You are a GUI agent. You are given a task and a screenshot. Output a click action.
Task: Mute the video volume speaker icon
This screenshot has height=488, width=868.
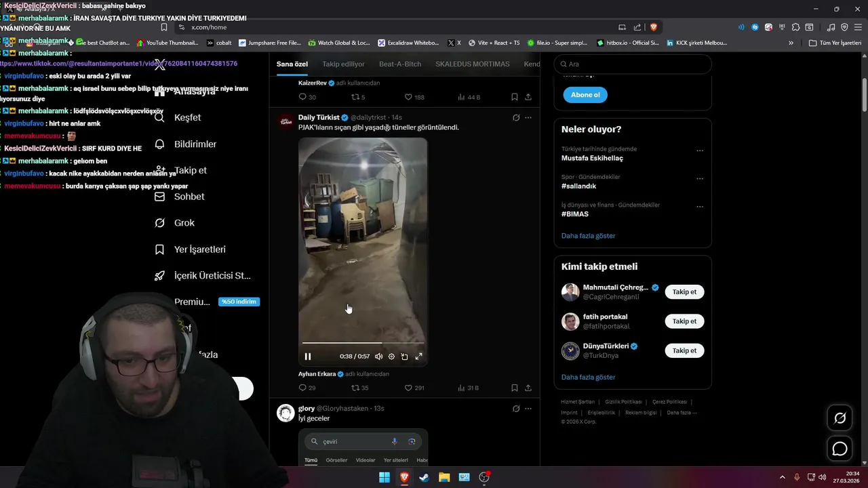click(x=378, y=357)
